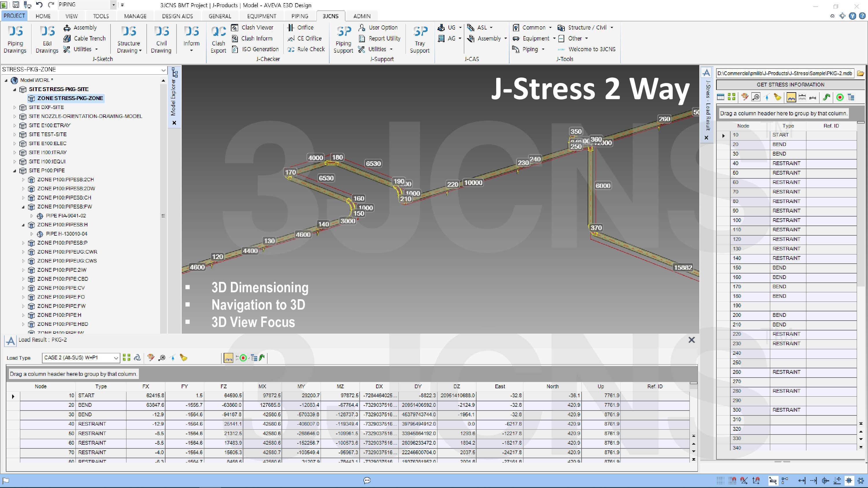This screenshot has height=488, width=868.
Task: Toggle grid snap magnet in status bar
Action: (732, 480)
